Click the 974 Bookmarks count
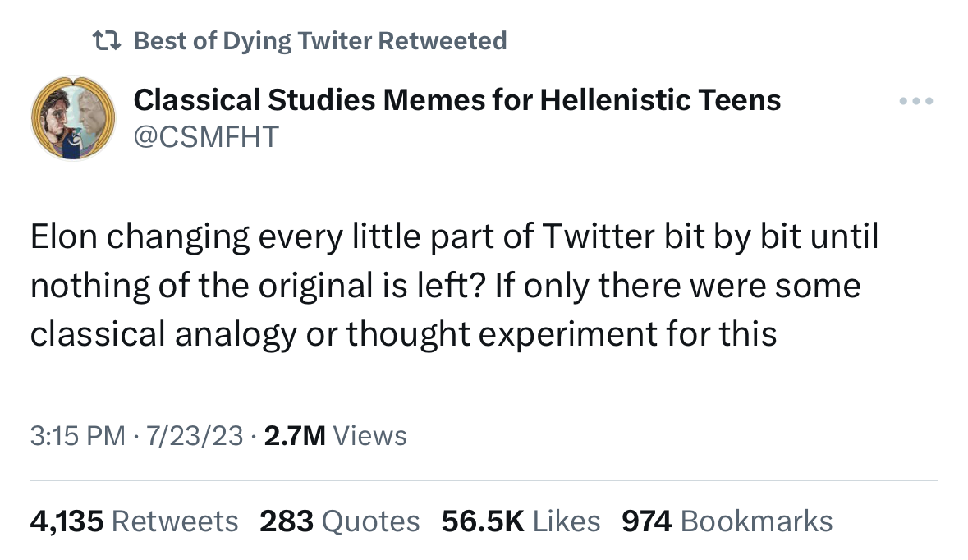This screenshot has width=968, height=560. tap(727, 521)
